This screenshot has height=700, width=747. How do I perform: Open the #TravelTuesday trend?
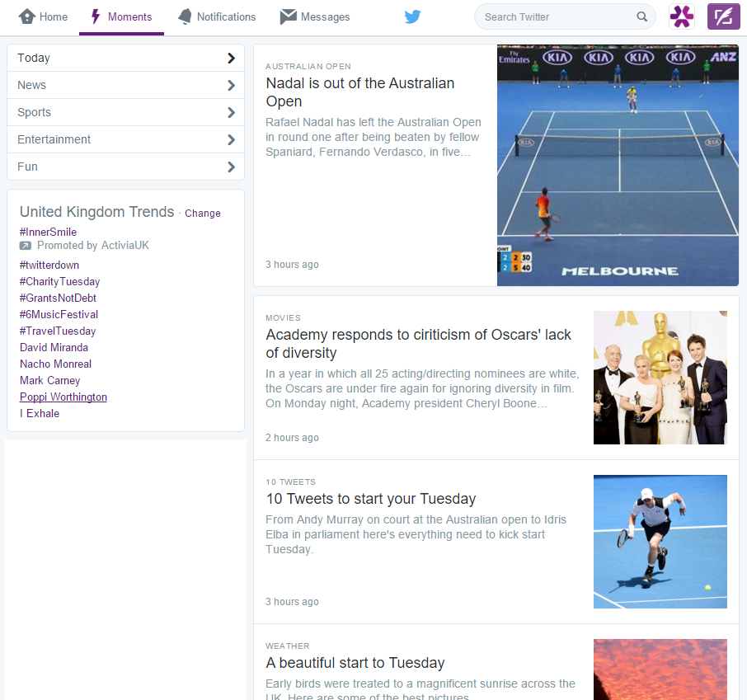click(58, 331)
